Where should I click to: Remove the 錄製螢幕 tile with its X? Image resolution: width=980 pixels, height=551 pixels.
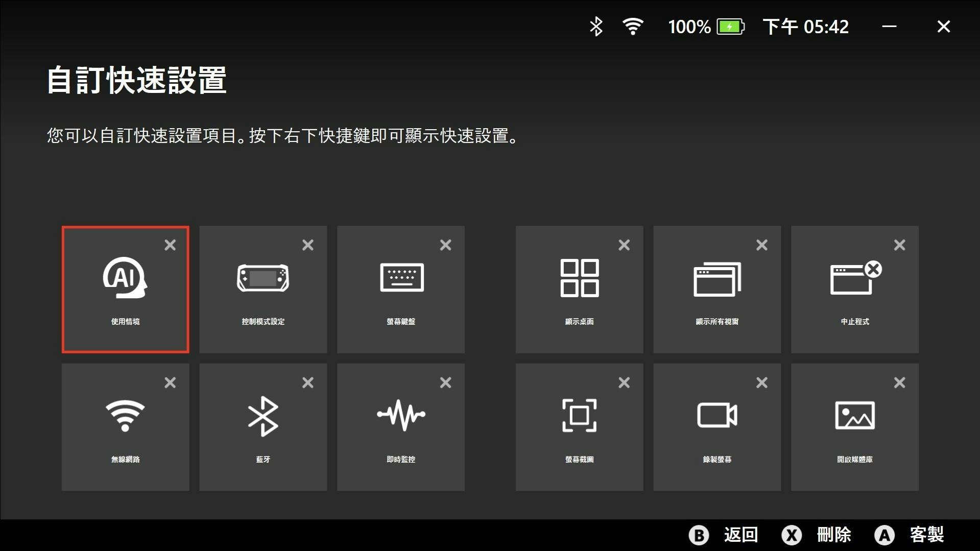click(762, 382)
